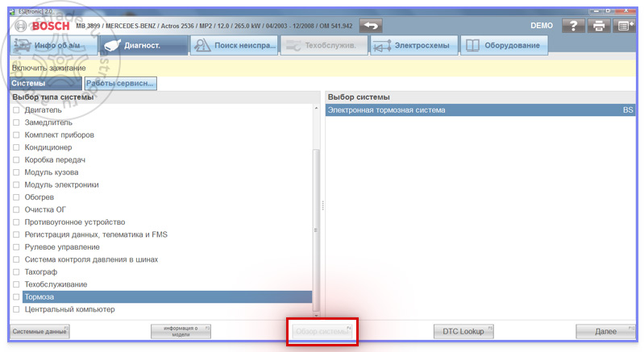The height and width of the screenshot is (352, 644).
Task: Select the Системы sub-tab
Action: point(46,83)
